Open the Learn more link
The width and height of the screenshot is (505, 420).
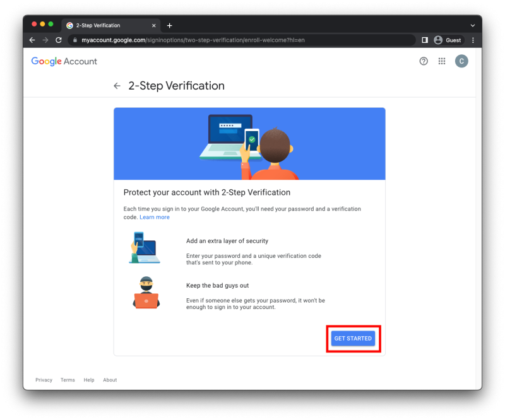155,218
